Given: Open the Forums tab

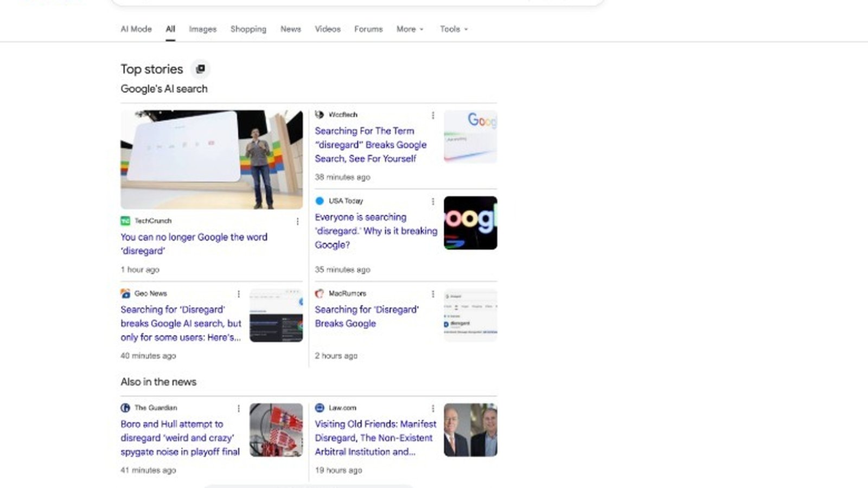Looking at the screenshot, I should tap(368, 29).
